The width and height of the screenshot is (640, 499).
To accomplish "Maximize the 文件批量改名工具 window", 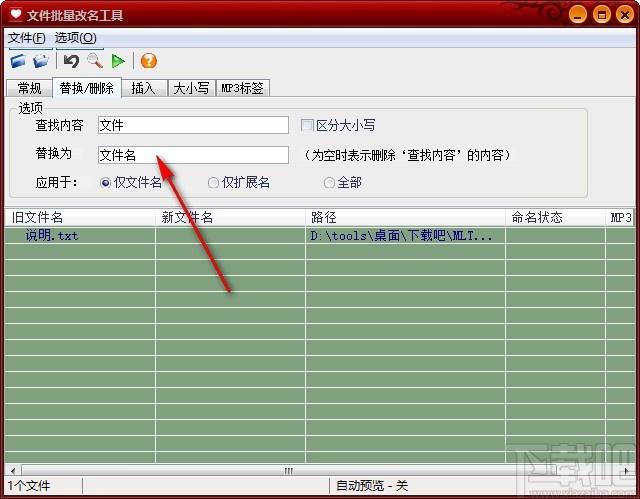I will pos(601,15).
